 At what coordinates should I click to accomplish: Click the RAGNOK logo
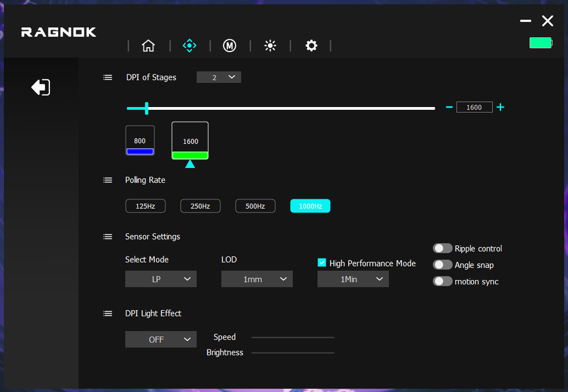pyautogui.click(x=59, y=32)
